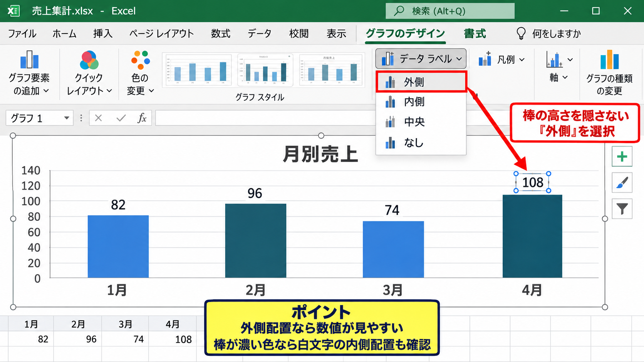Screen dimensions: 644x362
Task: Select the 1月 bar in chart
Action: [x=118, y=247]
